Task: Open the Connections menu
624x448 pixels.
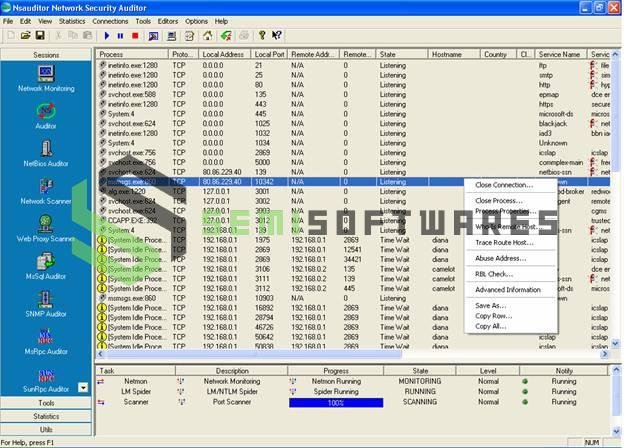Action: (110, 21)
